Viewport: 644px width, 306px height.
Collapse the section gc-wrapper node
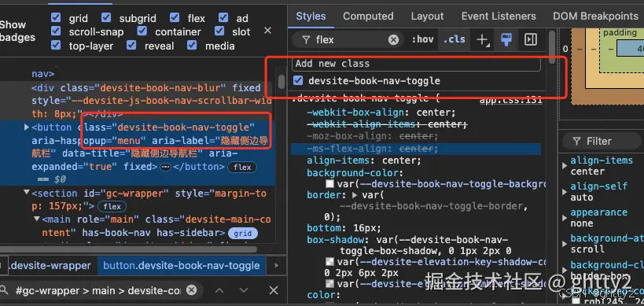pos(27,192)
